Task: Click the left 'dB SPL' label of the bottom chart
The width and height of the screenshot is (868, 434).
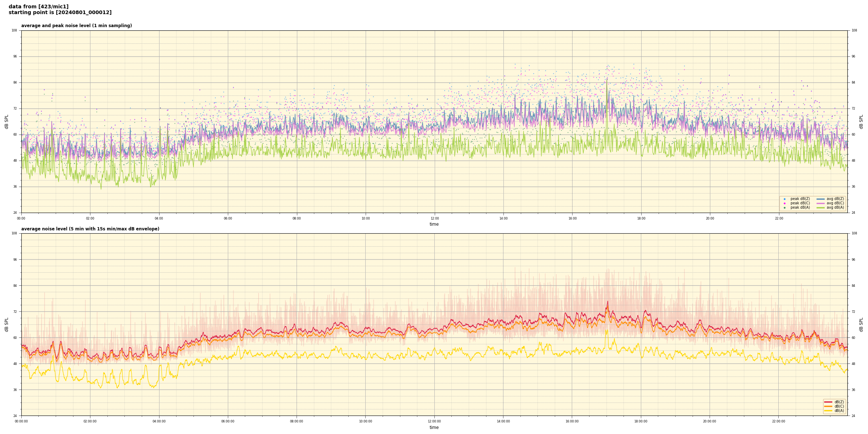Action: 7,324
